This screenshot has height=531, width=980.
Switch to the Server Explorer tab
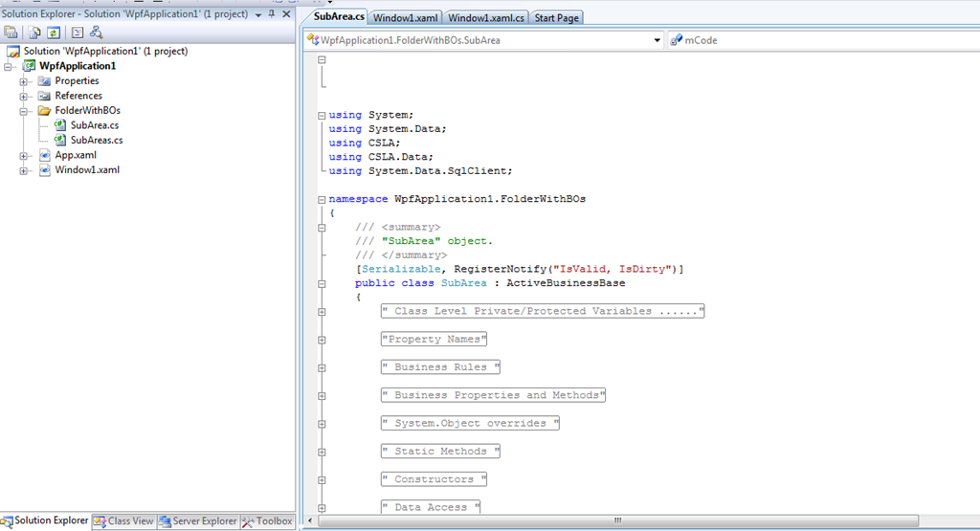(x=198, y=521)
